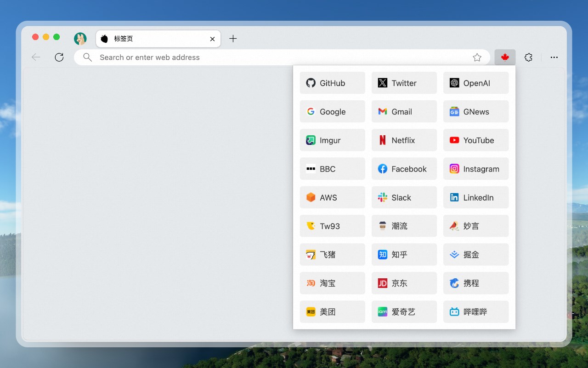Open the 携程 shortcut
The image size is (588, 368).
476,283
